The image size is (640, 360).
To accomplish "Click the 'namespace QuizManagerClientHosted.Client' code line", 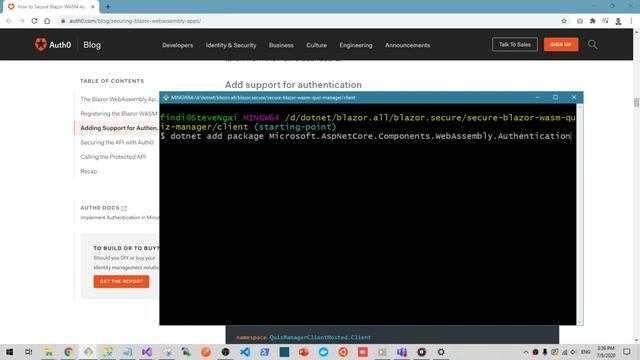I will (303, 338).
